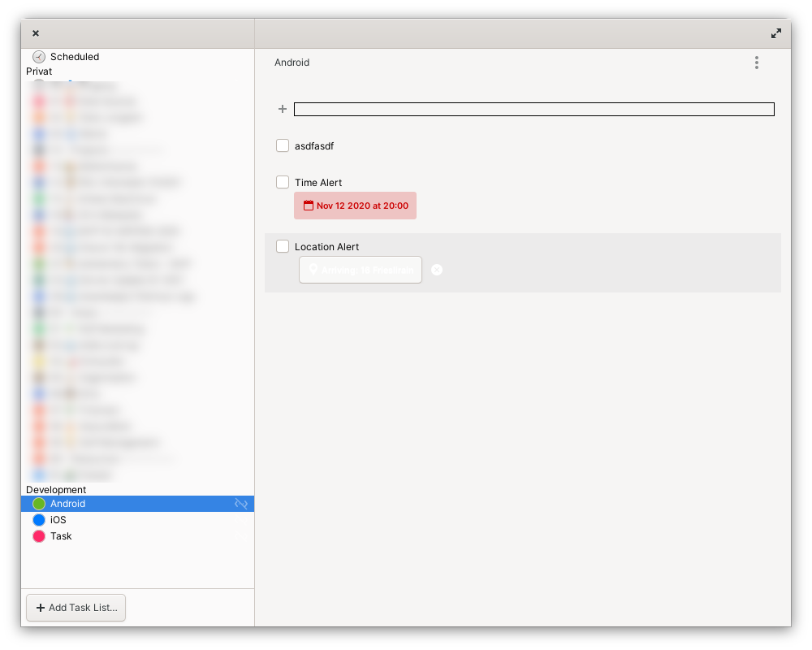Click the new task input field
Image resolution: width=812 pixels, height=650 pixels.
point(533,108)
